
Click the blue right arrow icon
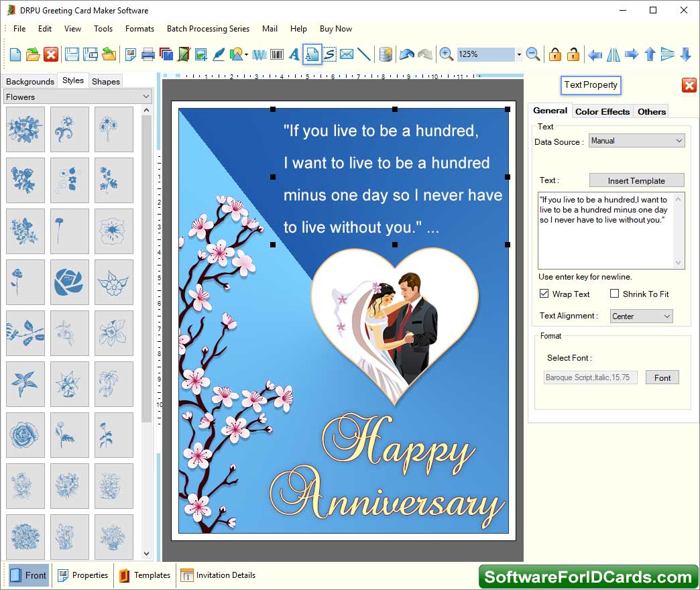click(632, 54)
